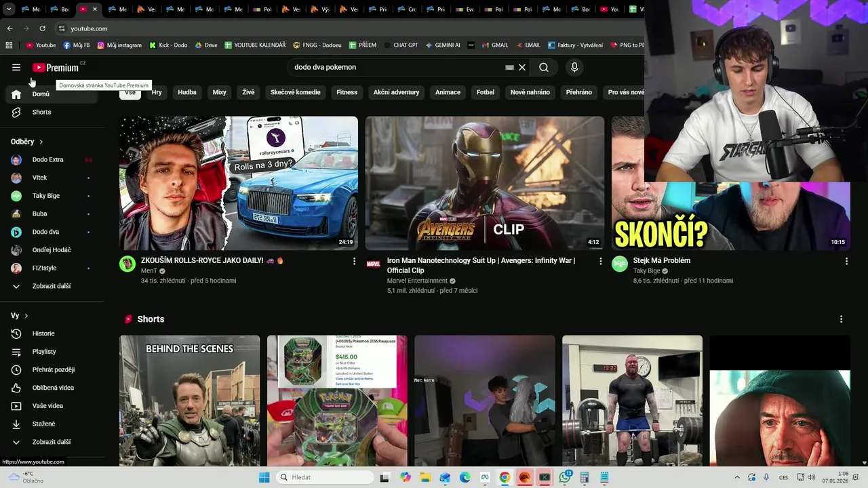Go back with browser back arrow

click(9, 28)
